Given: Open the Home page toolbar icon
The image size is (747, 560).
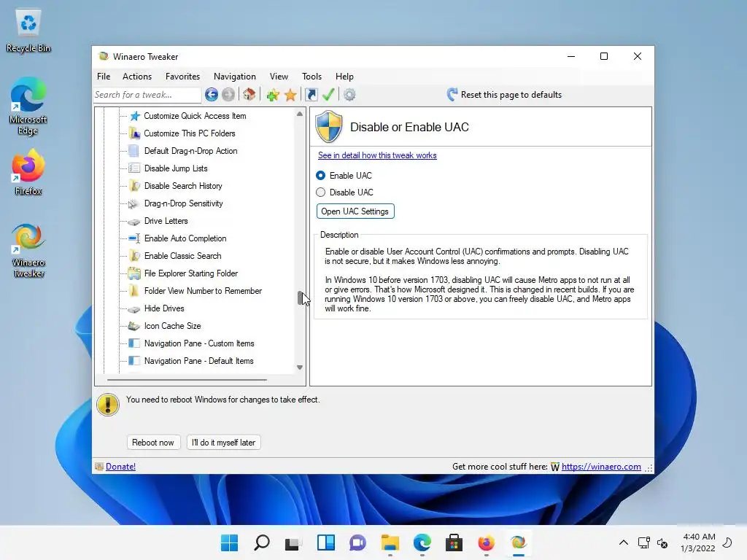Looking at the screenshot, I should tap(249, 94).
